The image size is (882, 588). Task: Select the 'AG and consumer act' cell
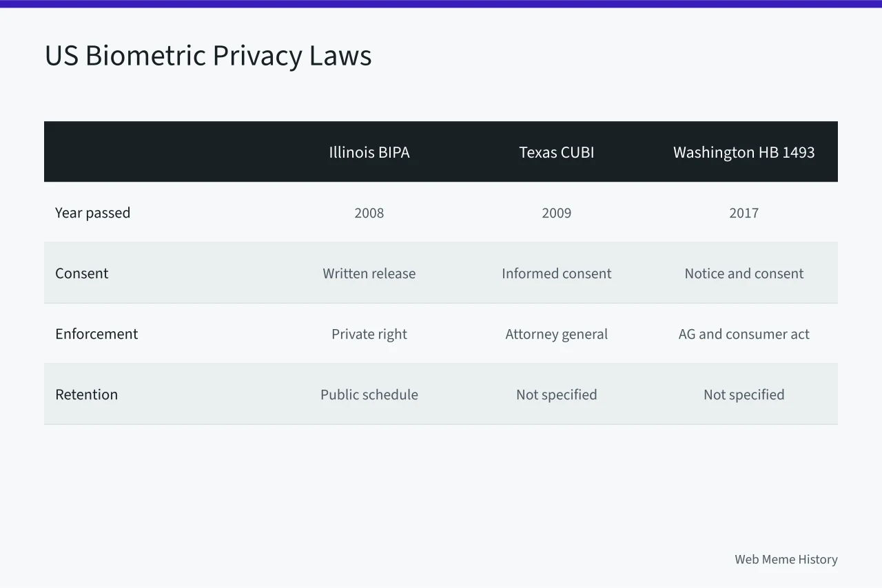[744, 334]
